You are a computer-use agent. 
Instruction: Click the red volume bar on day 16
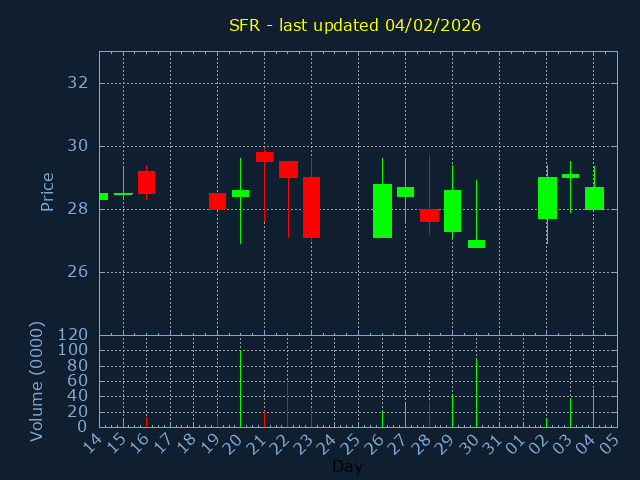pos(146,421)
